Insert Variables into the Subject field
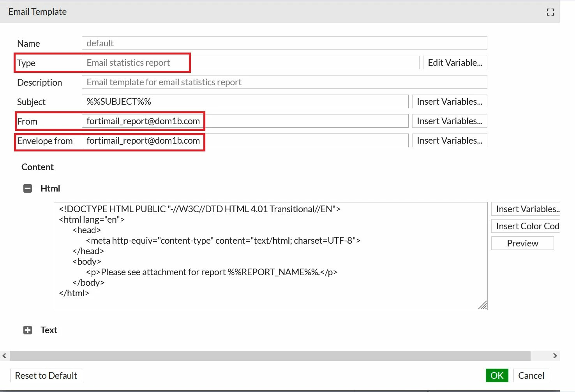This screenshot has height=392, width=575. point(450,102)
